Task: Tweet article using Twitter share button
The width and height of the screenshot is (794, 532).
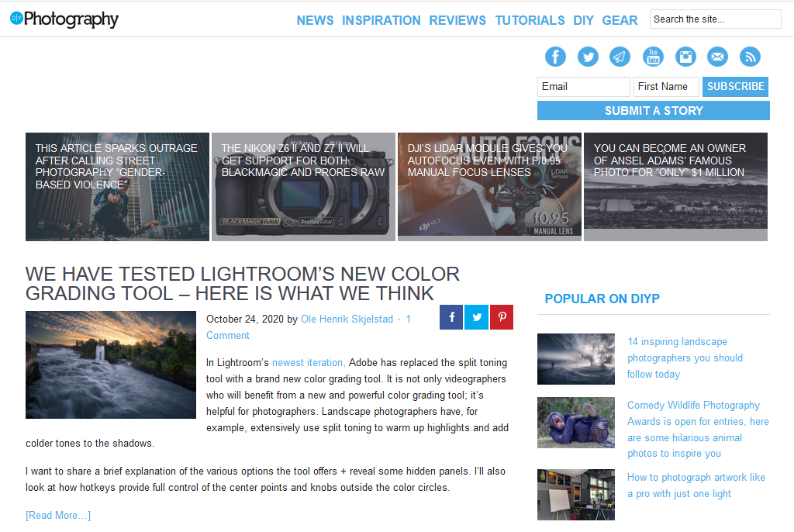Action: (476, 317)
